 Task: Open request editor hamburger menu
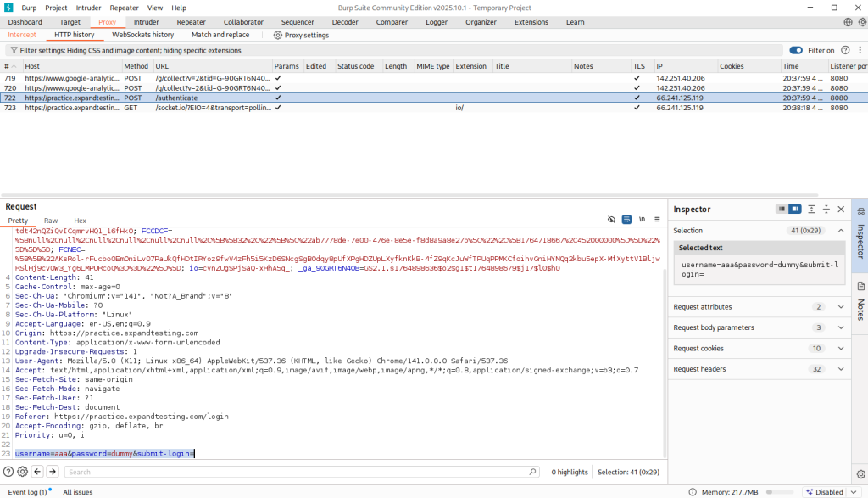point(656,219)
